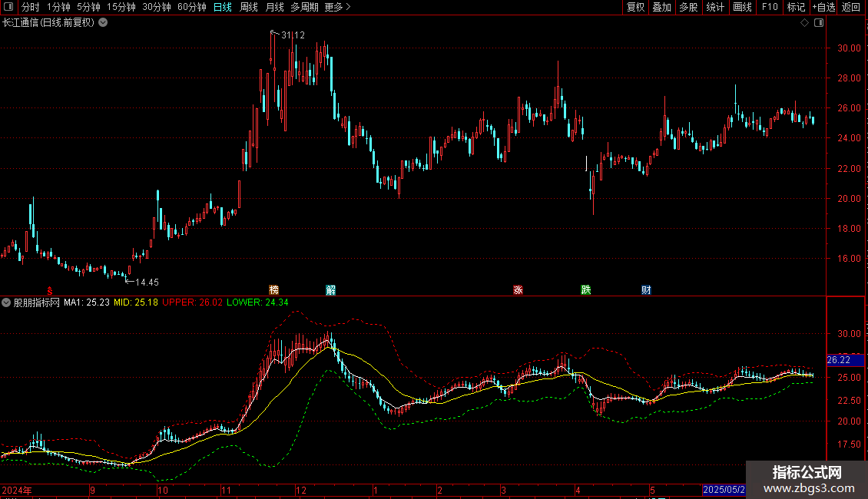Click month 9 on the time axis

92,490
